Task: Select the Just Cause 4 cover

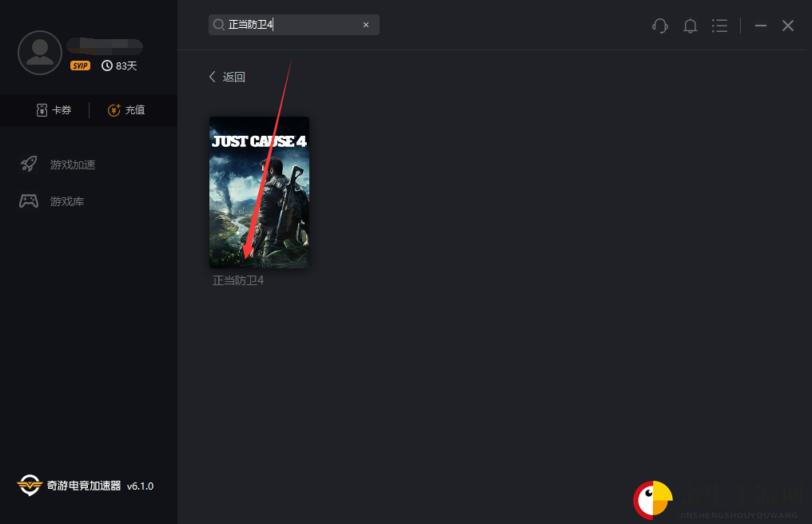Action: click(x=259, y=192)
